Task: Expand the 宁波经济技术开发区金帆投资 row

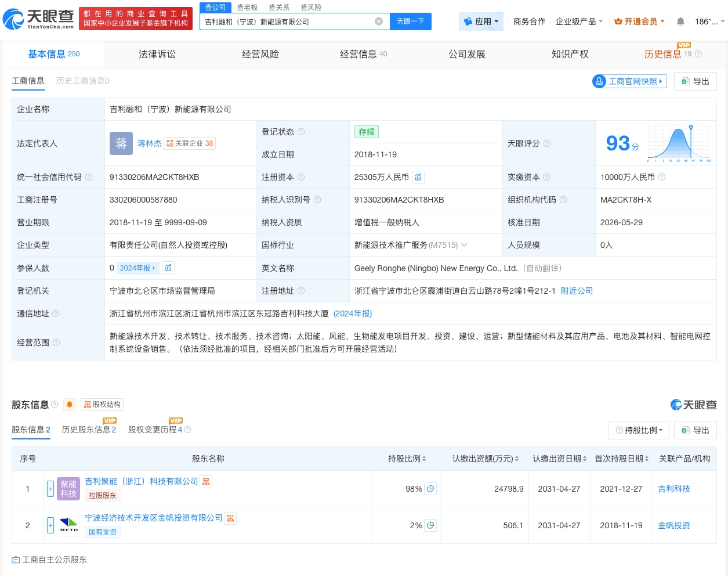Action: (50, 525)
